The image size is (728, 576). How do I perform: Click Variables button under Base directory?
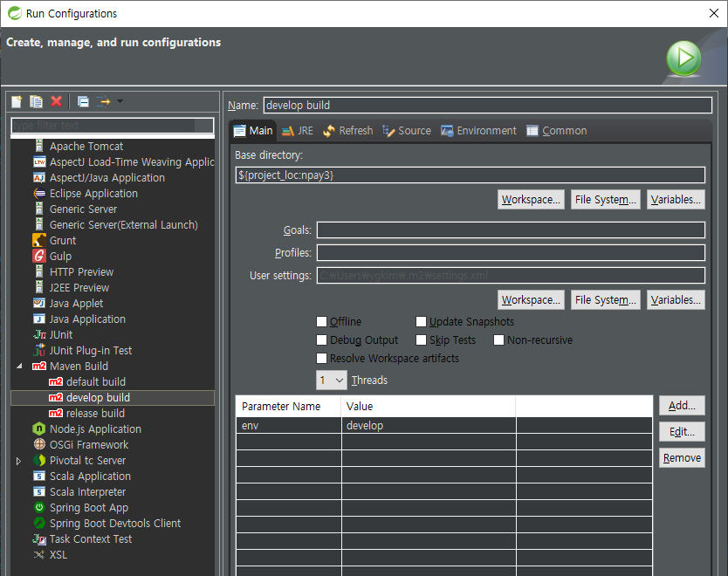click(x=676, y=200)
